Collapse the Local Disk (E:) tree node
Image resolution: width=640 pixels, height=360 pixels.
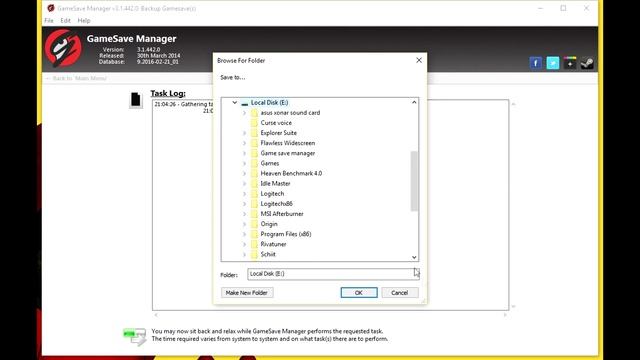coord(235,102)
